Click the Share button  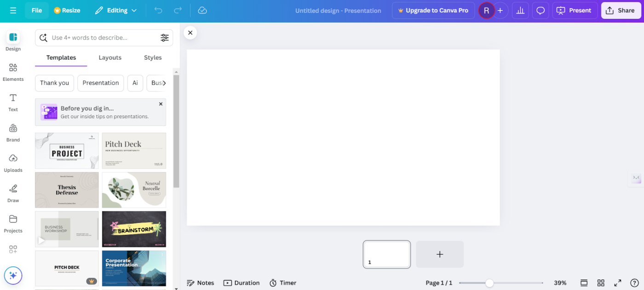(621, 11)
